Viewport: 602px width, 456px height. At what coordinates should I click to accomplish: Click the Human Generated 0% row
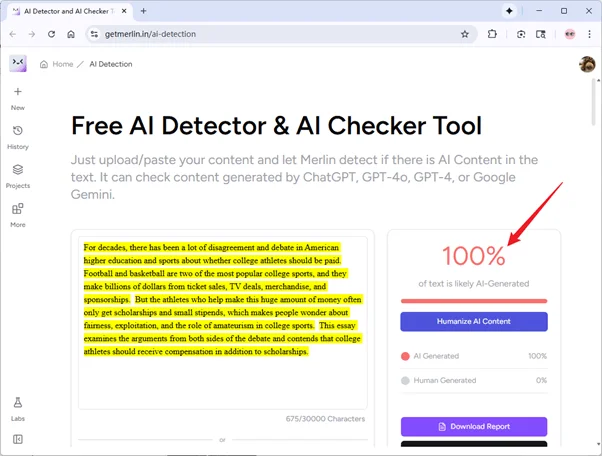[x=474, y=380]
